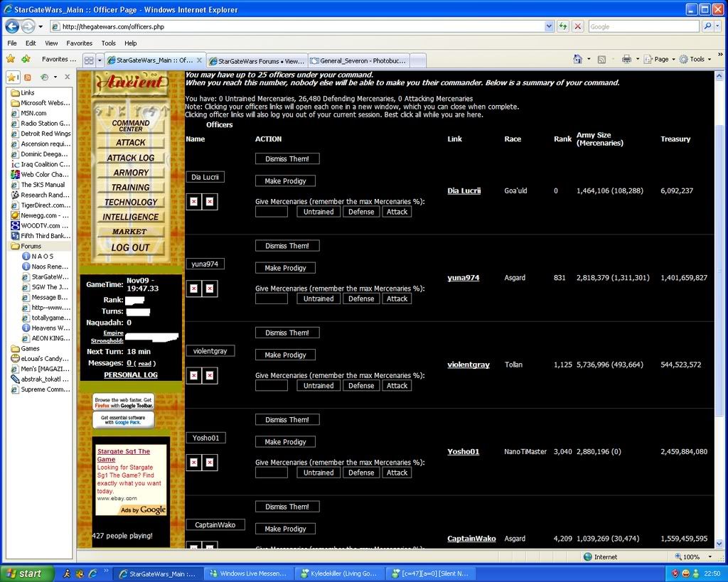Click second broken image box under yuna974

click(210, 289)
